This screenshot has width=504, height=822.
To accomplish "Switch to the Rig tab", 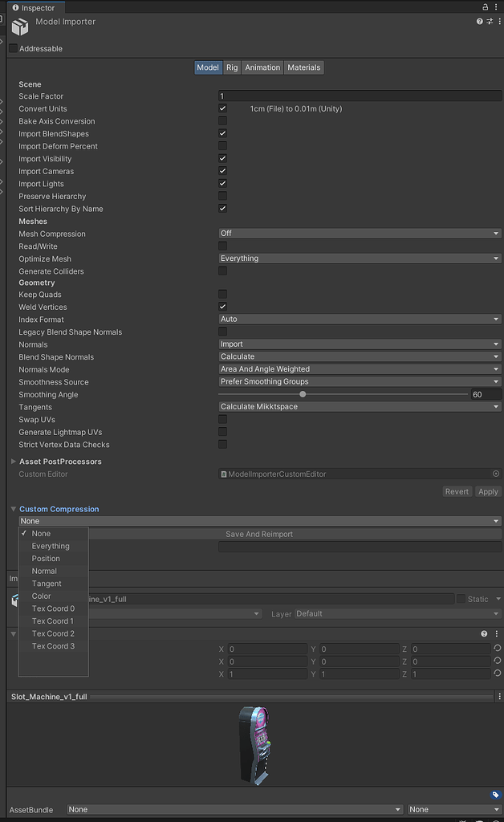I will point(231,67).
